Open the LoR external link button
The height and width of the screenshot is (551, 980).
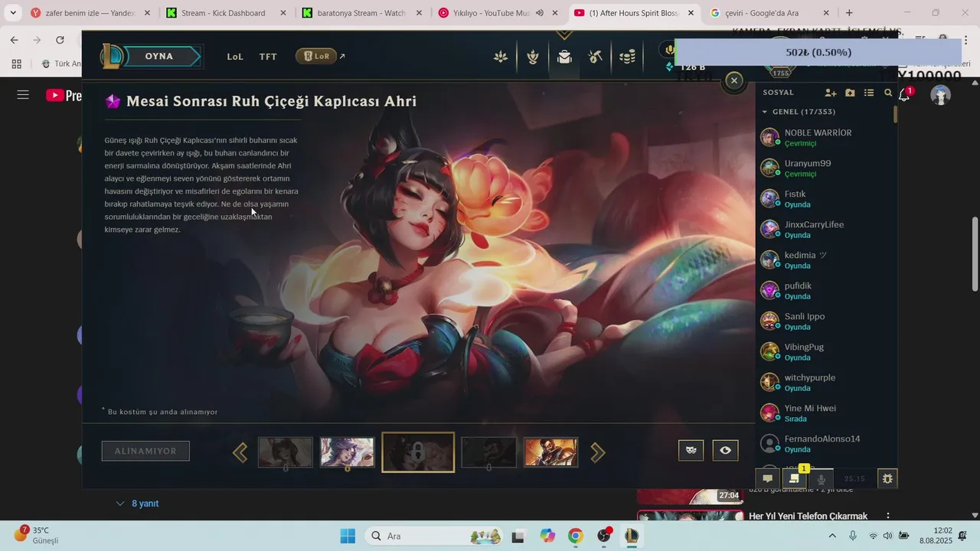coord(320,56)
